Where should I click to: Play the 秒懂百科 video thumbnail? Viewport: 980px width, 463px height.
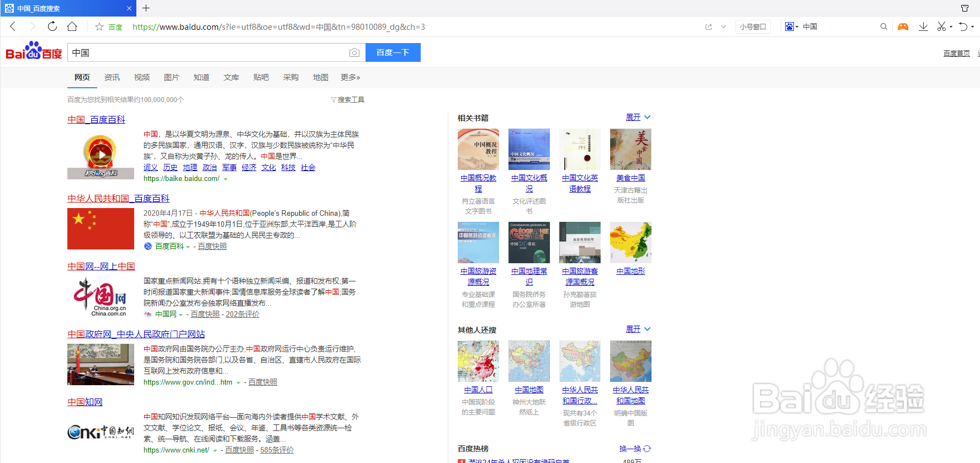pos(100,154)
